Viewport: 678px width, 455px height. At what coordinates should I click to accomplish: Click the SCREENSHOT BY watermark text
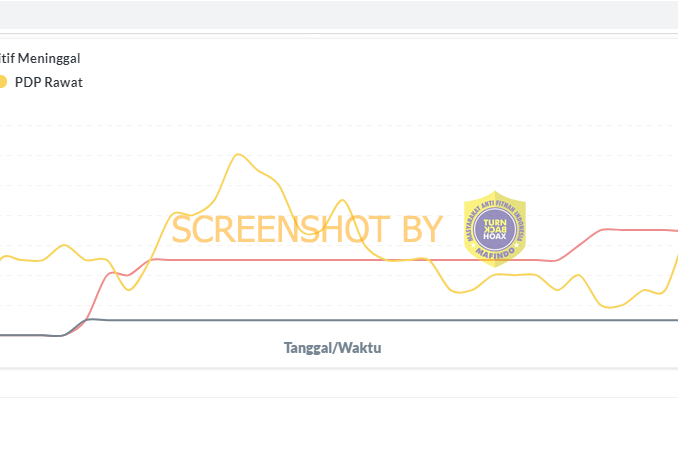[x=307, y=229]
